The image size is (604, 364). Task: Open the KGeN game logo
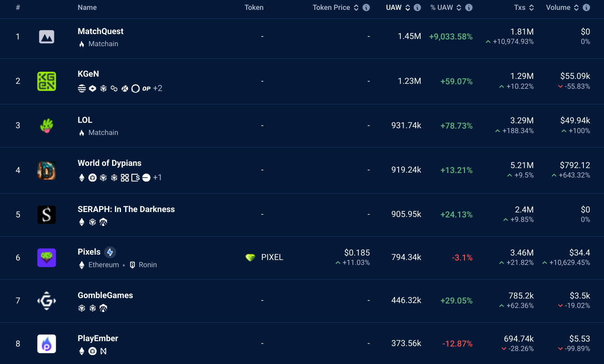point(47,81)
